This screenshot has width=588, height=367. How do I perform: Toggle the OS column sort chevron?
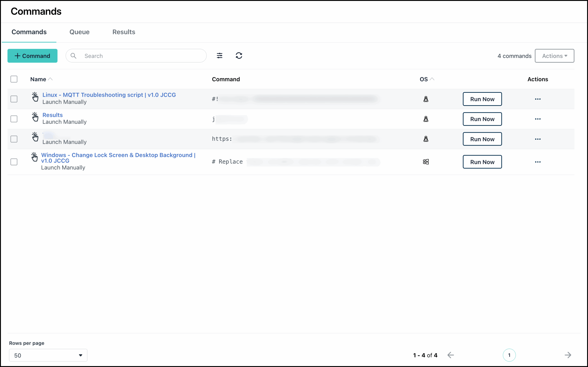[x=432, y=79]
